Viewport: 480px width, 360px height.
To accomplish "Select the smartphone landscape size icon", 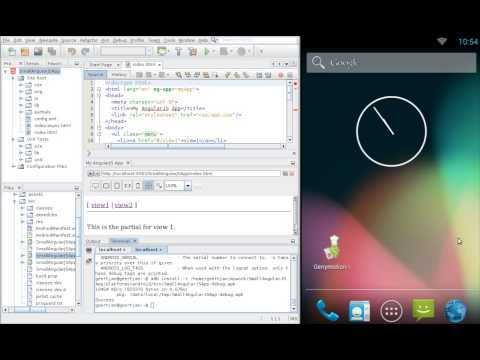I will 128,186.
